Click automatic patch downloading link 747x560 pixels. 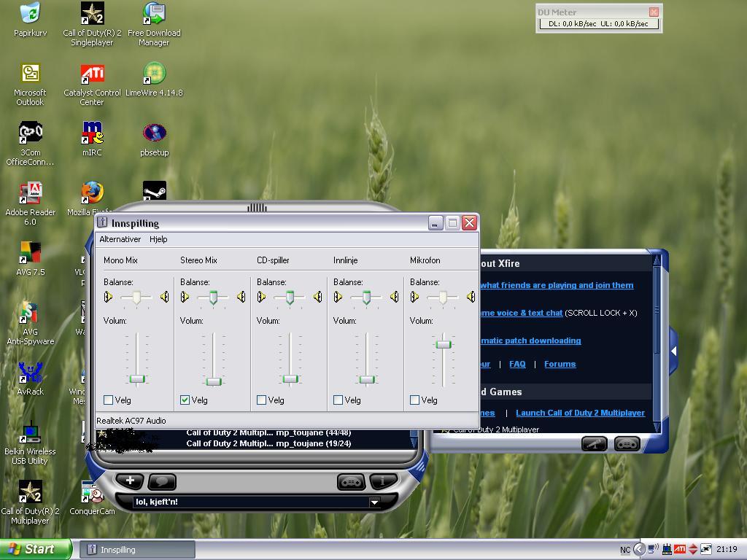coord(531,341)
